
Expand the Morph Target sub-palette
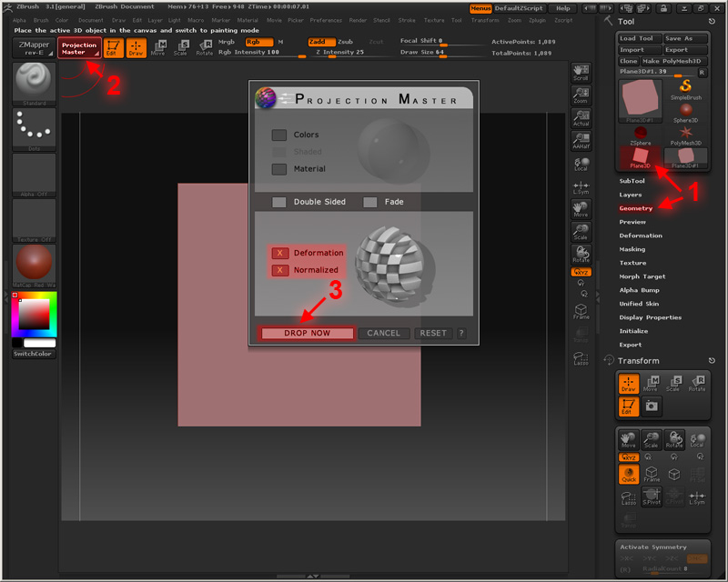tap(642, 276)
